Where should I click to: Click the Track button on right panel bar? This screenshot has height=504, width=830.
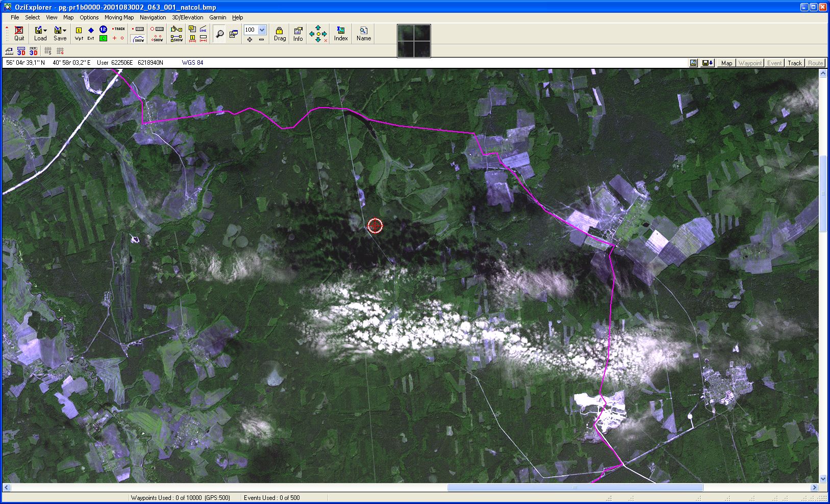click(x=794, y=63)
